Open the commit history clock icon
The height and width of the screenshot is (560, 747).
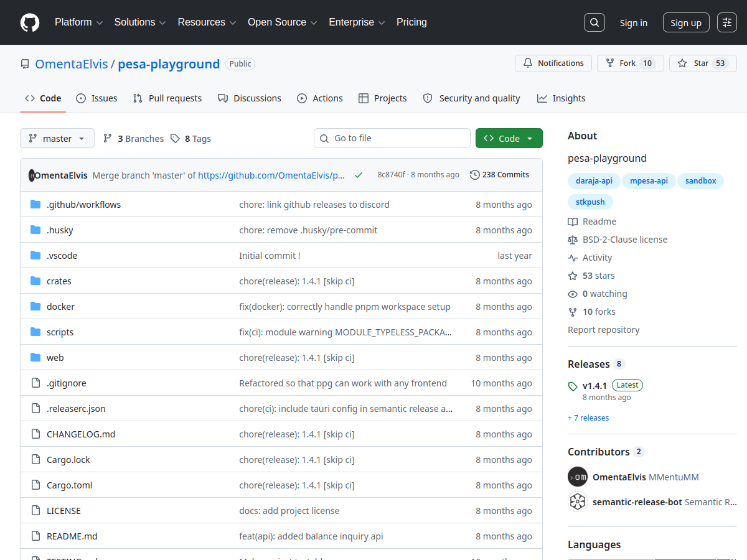click(x=475, y=175)
